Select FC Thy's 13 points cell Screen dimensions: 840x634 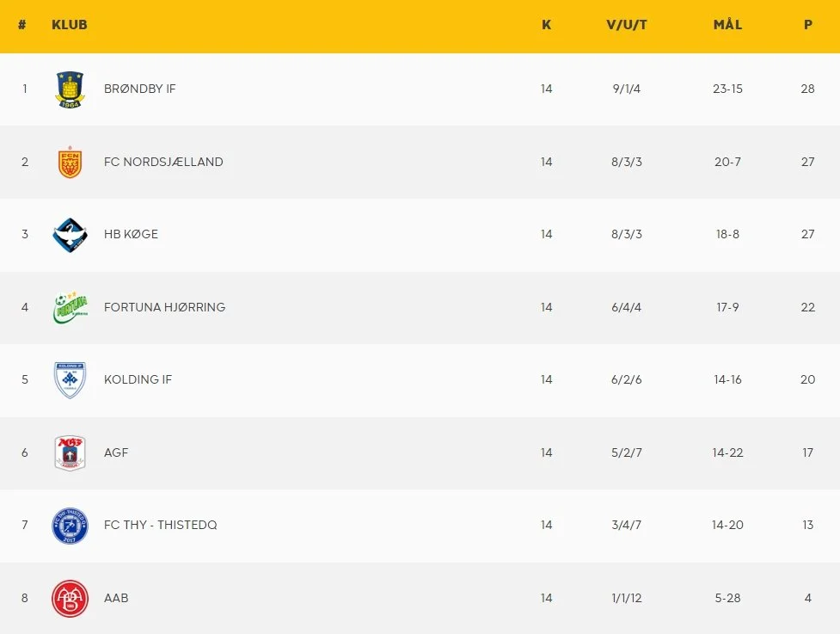point(808,525)
